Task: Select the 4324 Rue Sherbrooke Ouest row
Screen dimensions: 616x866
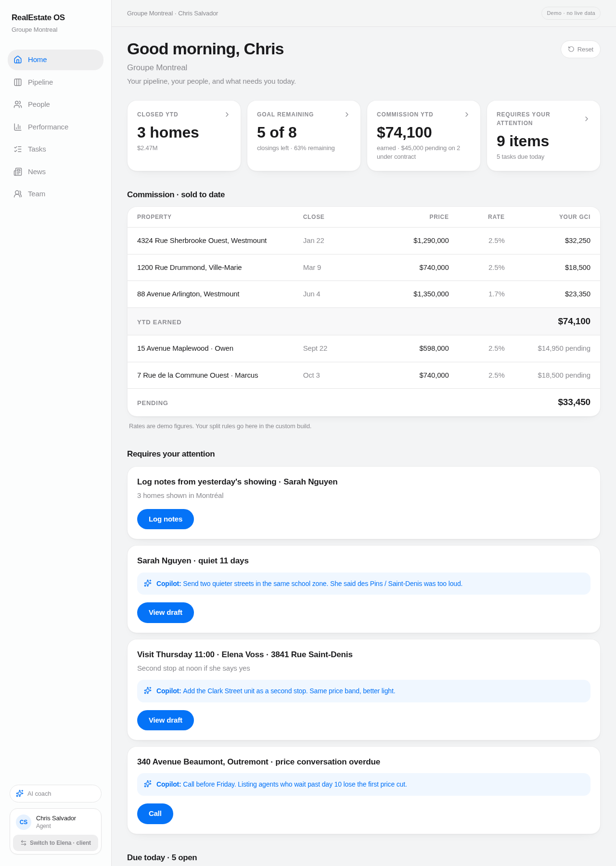Action: [364, 241]
